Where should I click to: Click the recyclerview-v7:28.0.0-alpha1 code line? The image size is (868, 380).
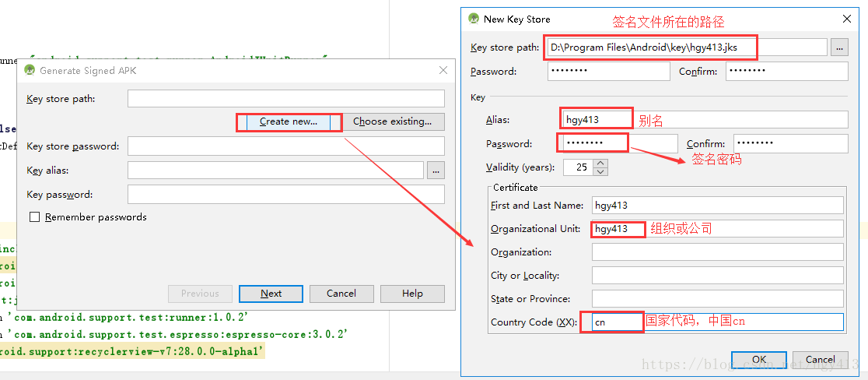(132, 350)
